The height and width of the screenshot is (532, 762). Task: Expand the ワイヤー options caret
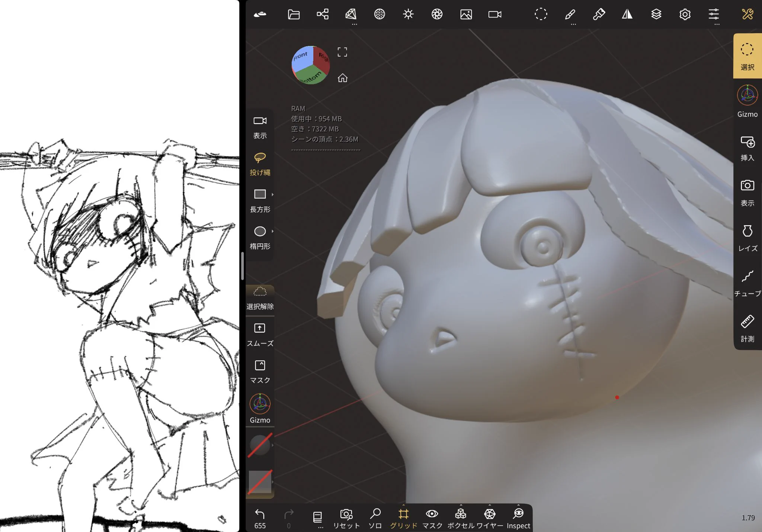[x=490, y=505]
